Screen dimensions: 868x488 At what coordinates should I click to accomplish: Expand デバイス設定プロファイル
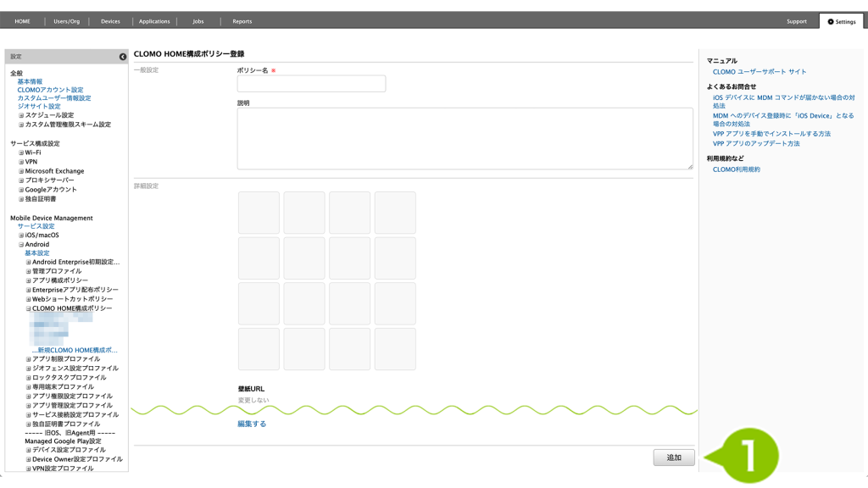click(28, 451)
